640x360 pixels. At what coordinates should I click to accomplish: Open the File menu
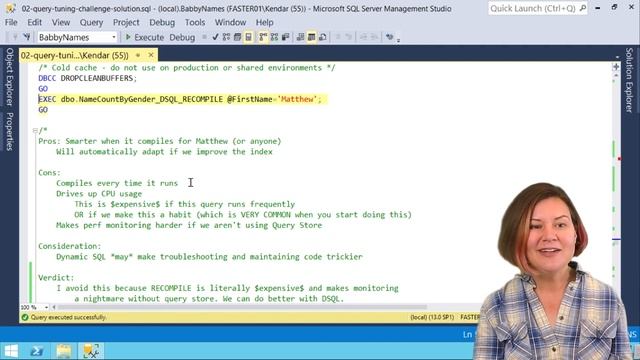11,22
